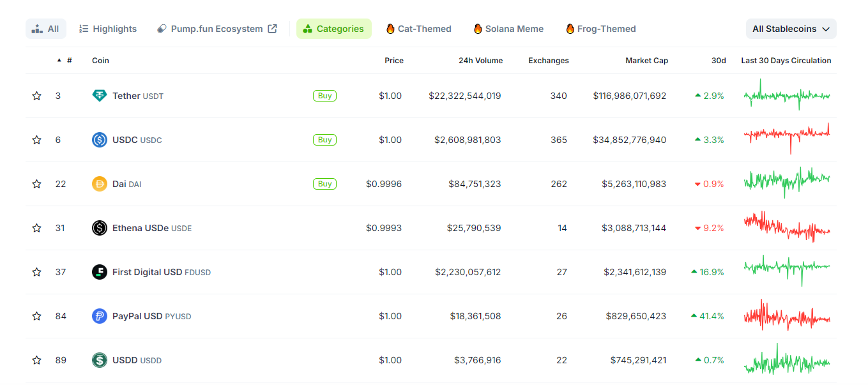Click Buy button for Tether
868x385 pixels.
[324, 96]
